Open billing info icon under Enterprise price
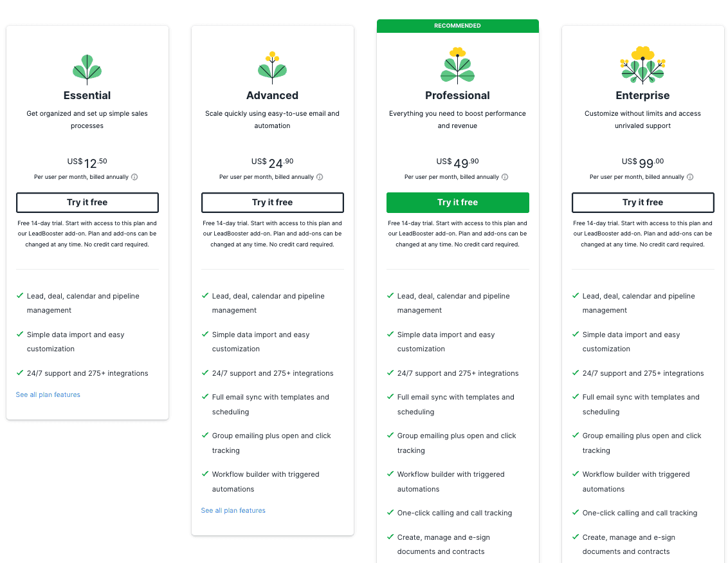Screen dimensions: 728x563 pos(690,177)
